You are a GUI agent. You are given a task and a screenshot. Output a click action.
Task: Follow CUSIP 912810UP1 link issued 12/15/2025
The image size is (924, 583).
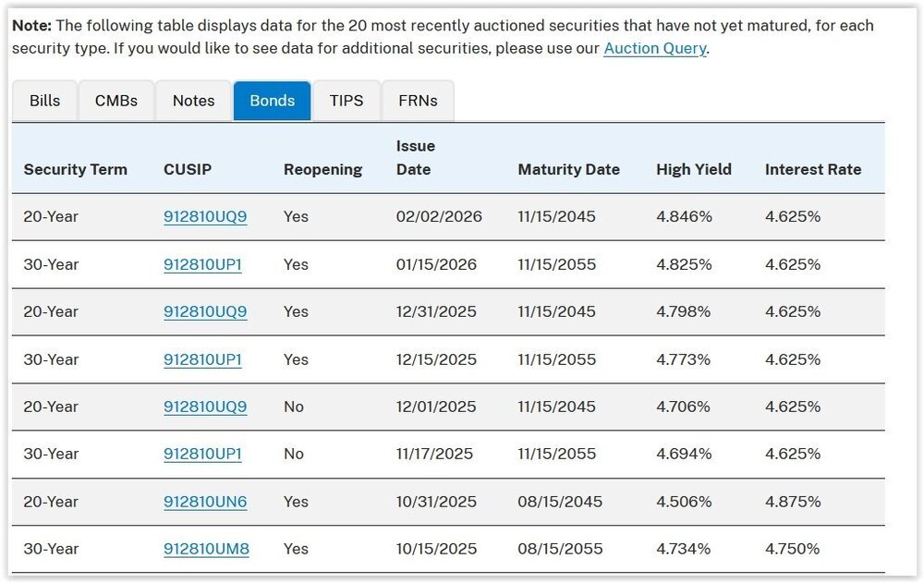[x=202, y=359]
